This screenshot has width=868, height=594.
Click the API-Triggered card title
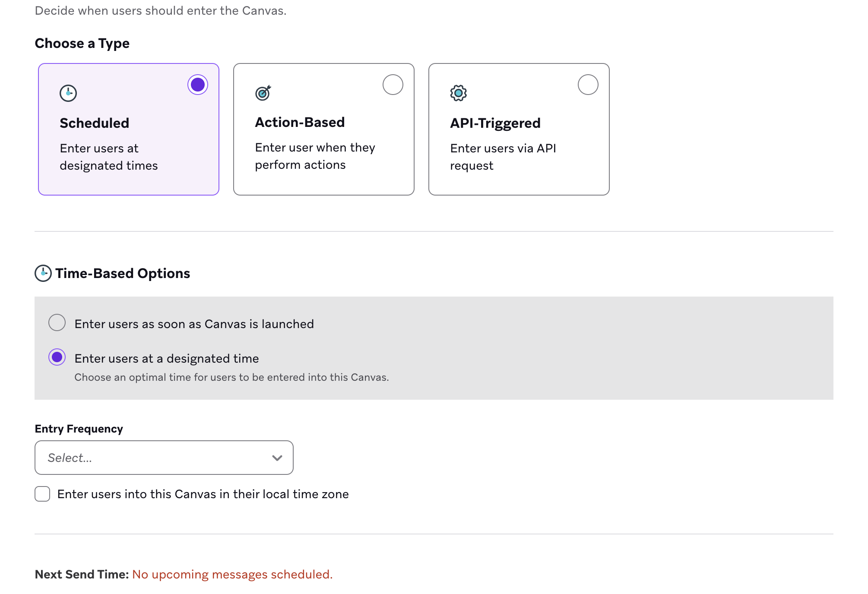pos(495,123)
